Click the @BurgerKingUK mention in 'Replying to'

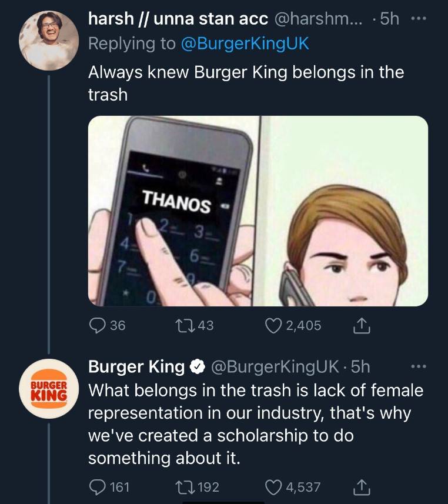pyautogui.click(x=245, y=44)
